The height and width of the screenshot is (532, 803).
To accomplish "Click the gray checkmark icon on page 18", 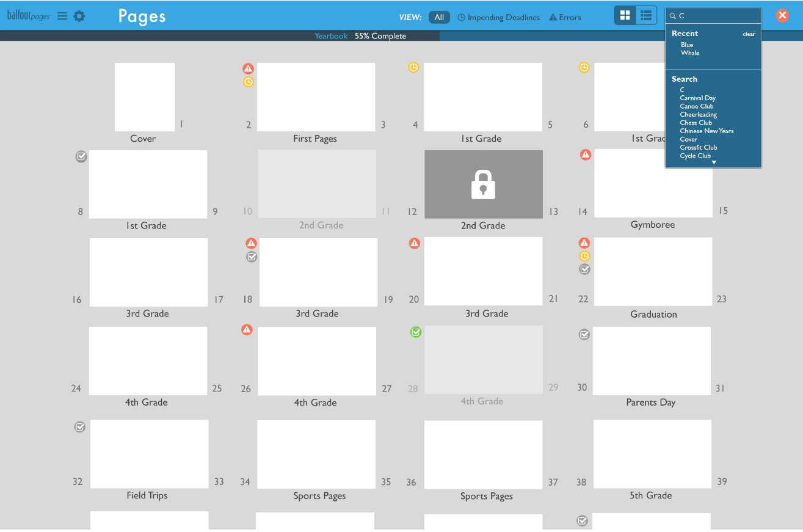I will coord(251,257).
